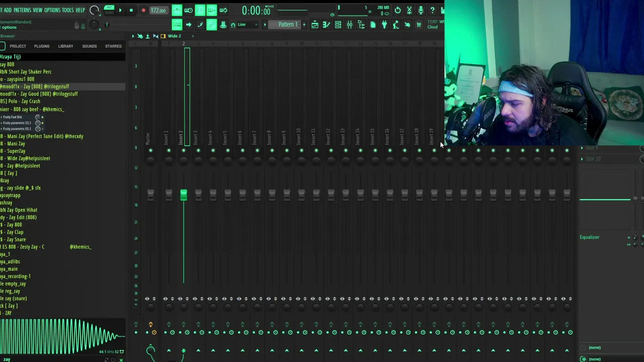Image resolution: width=644 pixels, height=362 pixels.
Task: Open the Wide 2 mixer layout arrow
Action: [193, 36]
